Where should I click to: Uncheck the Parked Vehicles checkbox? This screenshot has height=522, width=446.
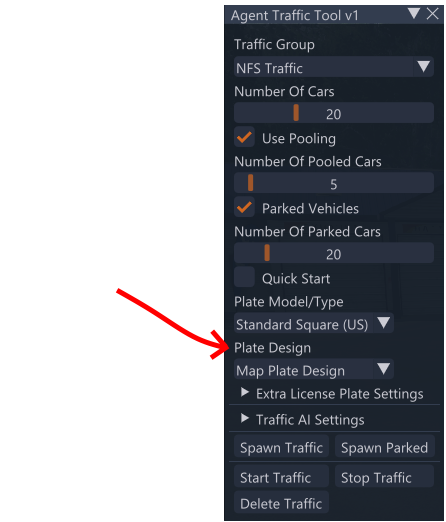coord(244,207)
